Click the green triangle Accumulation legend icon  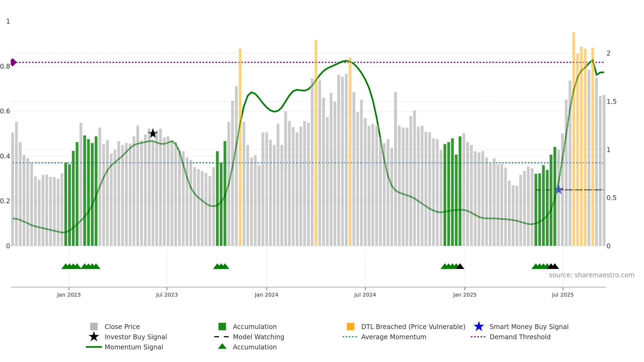click(x=222, y=346)
